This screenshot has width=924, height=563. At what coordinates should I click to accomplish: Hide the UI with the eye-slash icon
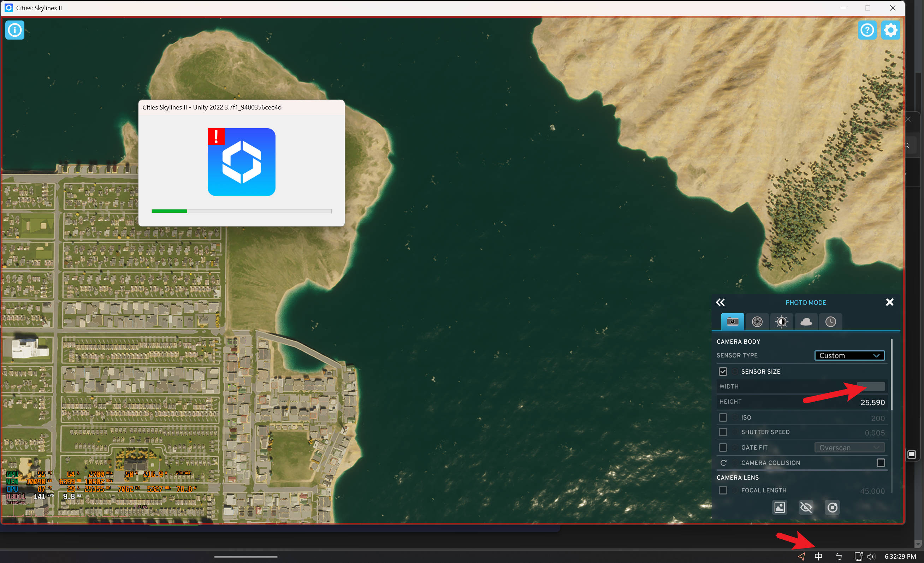pos(806,508)
